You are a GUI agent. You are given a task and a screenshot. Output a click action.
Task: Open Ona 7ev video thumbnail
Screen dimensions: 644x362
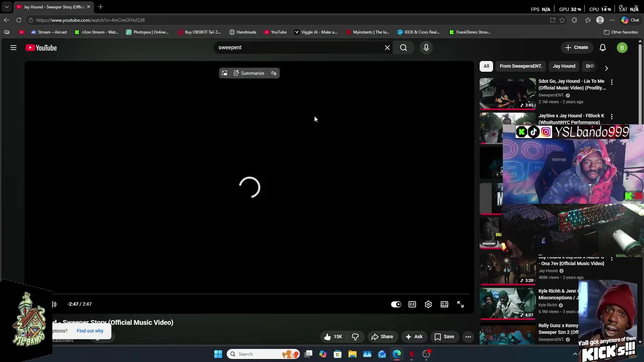click(507, 269)
